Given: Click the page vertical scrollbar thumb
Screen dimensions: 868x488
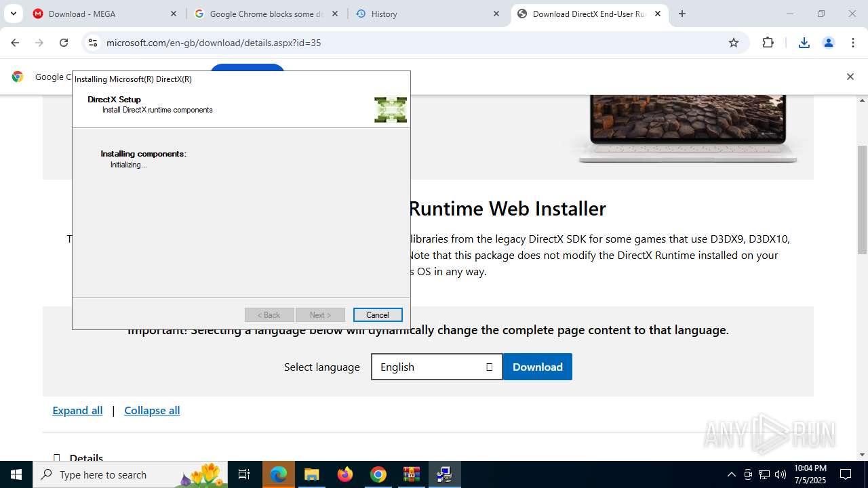Looking at the screenshot, I should pyautogui.click(x=862, y=200).
